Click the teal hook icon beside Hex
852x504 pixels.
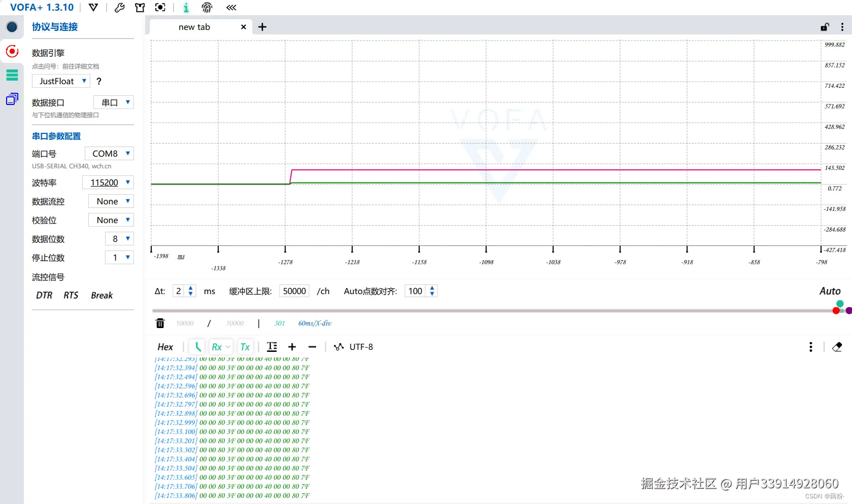tap(198, 347)
